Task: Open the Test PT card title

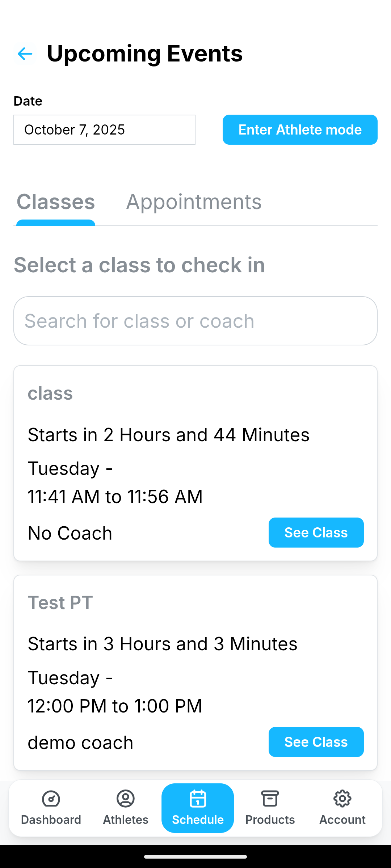Action: 60,603
